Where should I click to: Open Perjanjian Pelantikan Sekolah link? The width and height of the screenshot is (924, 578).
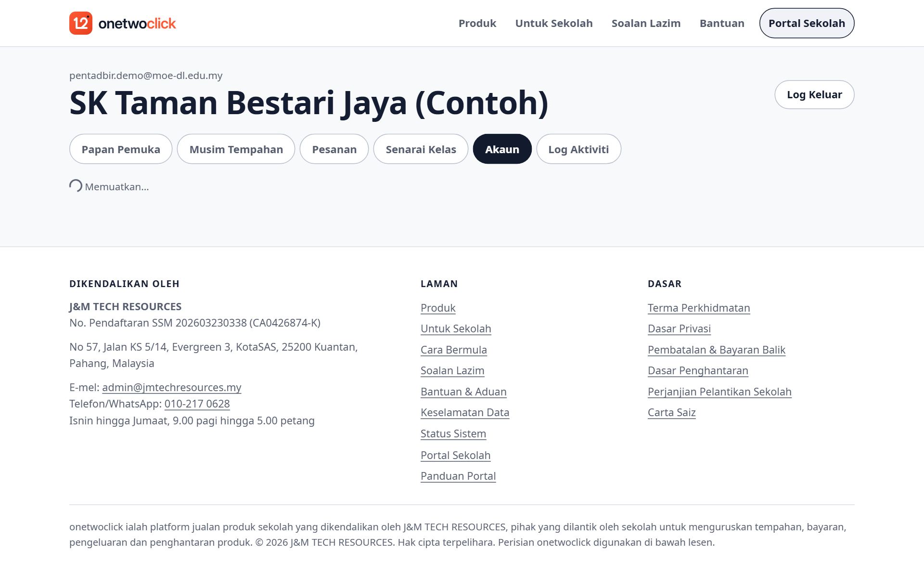click(x=719, y=392)
